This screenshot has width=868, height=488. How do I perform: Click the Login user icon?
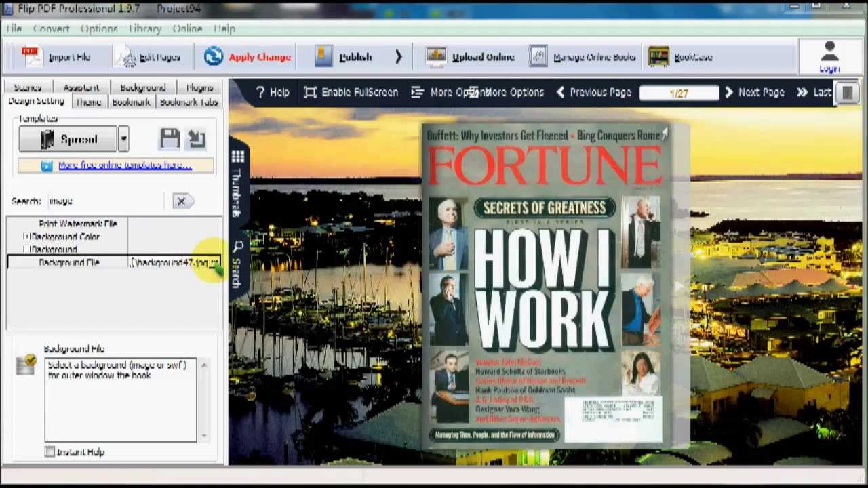click(829, 52)
